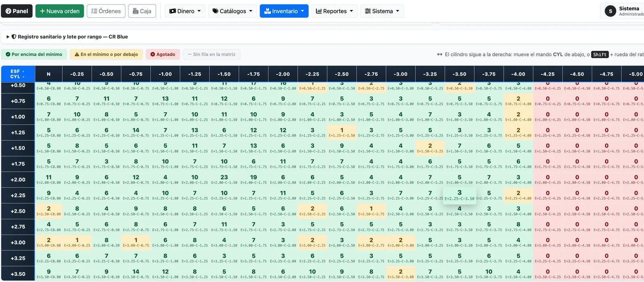
Task: Open green cell E+2.00-C-1.50 with value 23
Action: point(224,179)
